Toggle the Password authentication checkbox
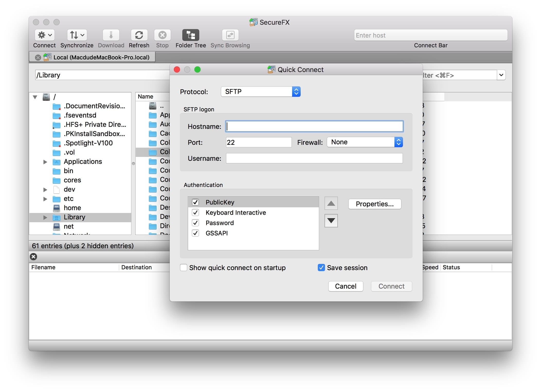Viewport: 541px width, 392px height. [x=195, y=223]
